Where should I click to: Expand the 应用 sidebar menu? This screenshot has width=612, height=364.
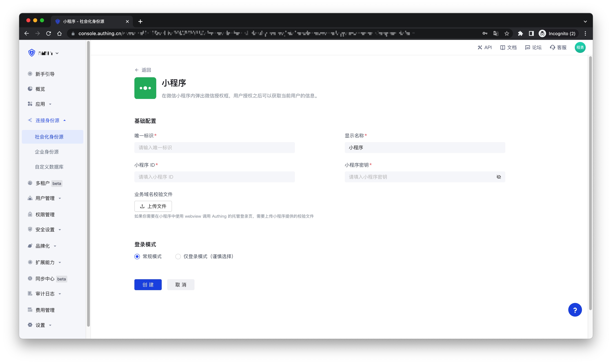(40, 104)
